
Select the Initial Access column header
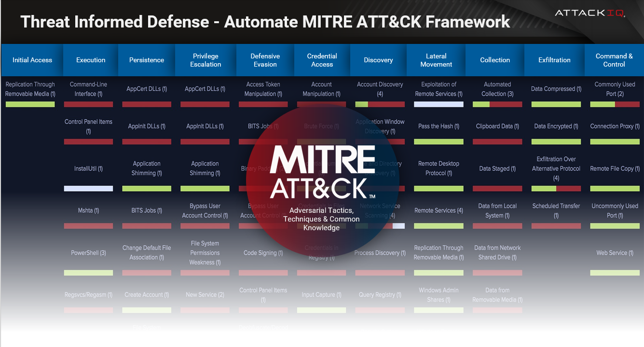click(x=32, y=60)
